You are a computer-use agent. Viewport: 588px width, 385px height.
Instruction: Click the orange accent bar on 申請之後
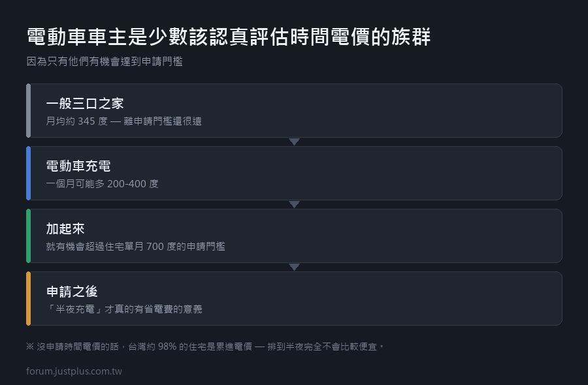coord(28,298)
